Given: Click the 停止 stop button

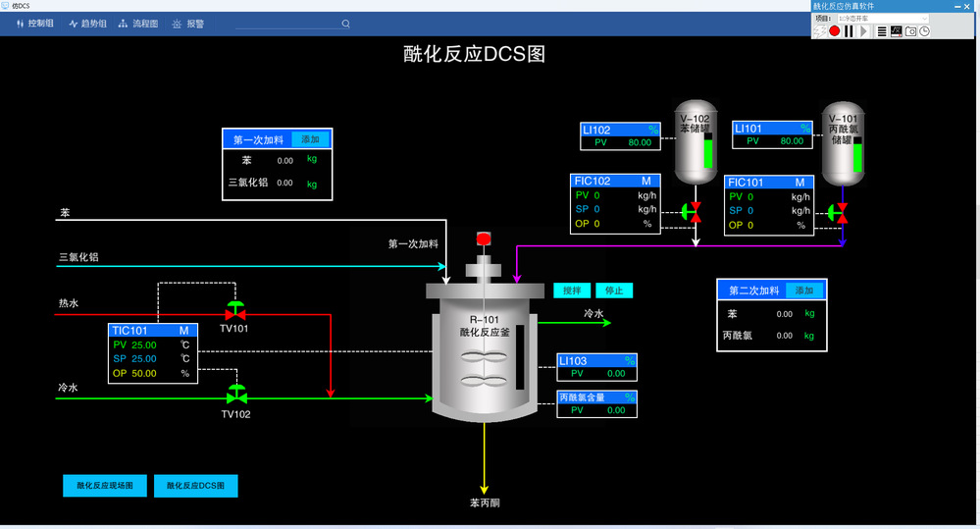Looking at the screenshot, I should click(614, 291).
